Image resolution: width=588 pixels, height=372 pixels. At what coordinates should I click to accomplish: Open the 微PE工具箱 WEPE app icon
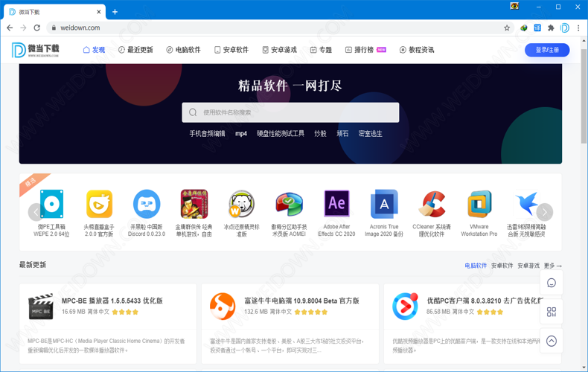(x=52, y=204)
